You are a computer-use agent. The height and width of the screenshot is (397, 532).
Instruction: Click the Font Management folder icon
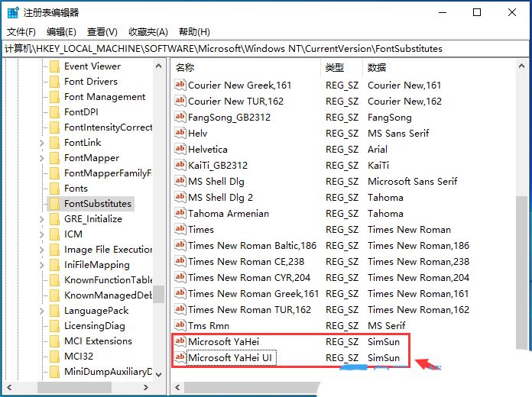tap(54, 97)
